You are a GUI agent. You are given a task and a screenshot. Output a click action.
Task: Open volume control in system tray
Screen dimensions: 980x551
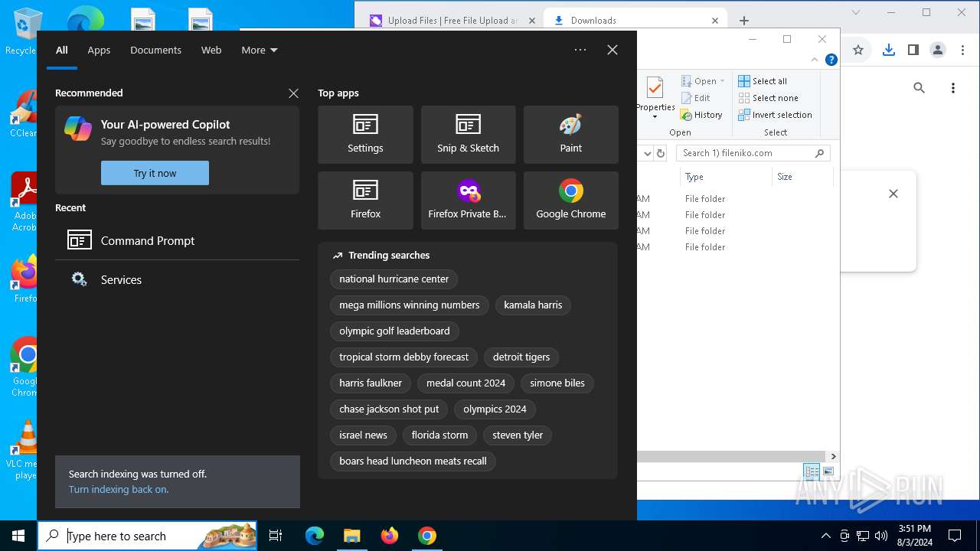point(881,536)
